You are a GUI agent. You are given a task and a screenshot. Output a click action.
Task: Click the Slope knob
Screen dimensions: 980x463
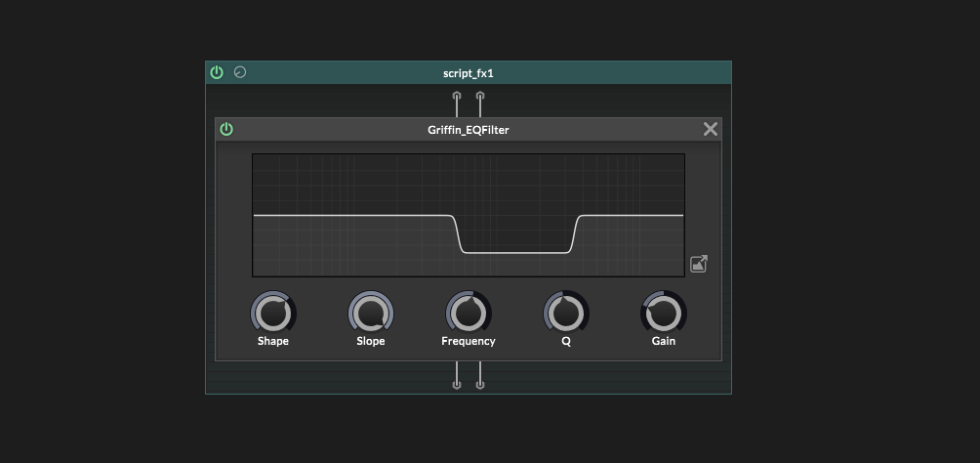click(x=371, y=313)
